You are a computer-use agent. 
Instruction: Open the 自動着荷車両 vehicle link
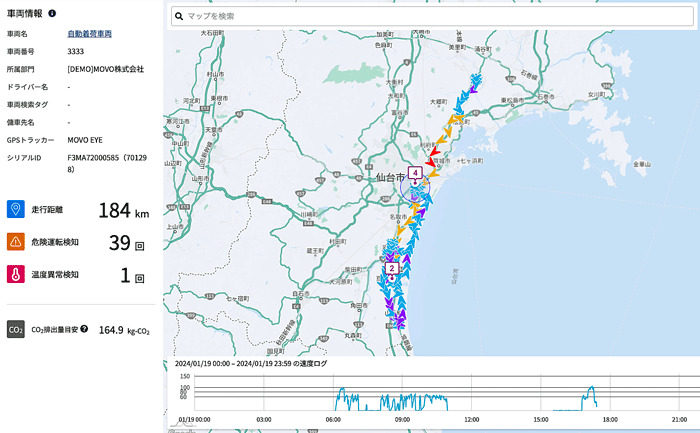point(89,33)
